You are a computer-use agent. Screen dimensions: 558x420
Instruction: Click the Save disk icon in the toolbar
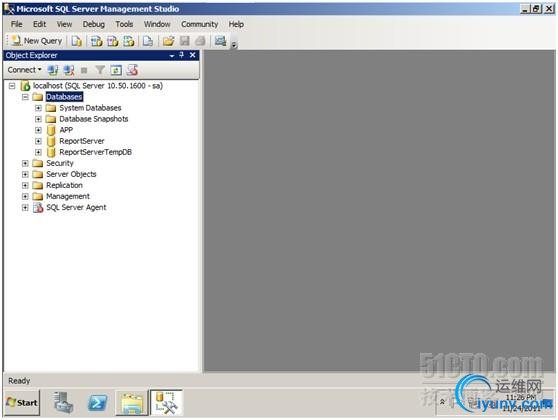pyautogui.click(x=184, y=41)
